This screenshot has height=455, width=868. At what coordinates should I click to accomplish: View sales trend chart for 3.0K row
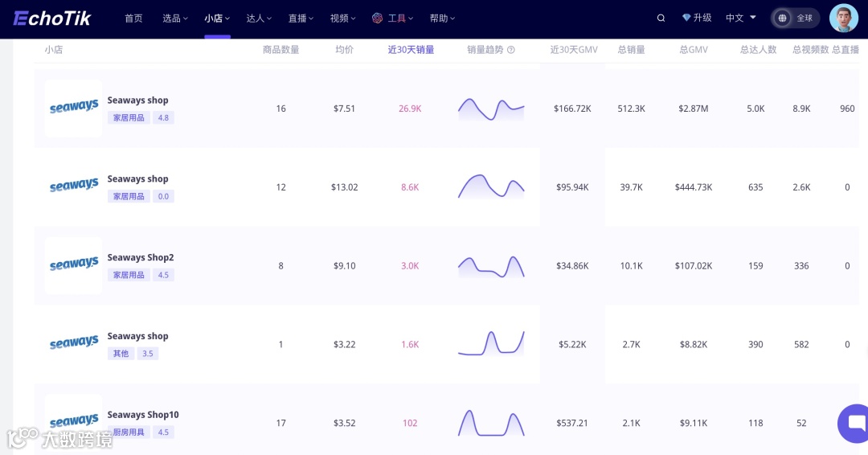[x=491, y=266]
